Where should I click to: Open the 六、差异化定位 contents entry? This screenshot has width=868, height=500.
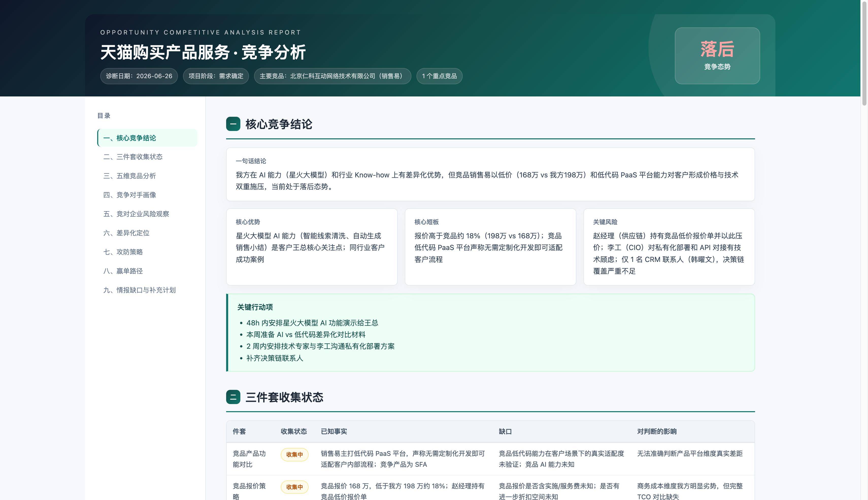[147, 233]
